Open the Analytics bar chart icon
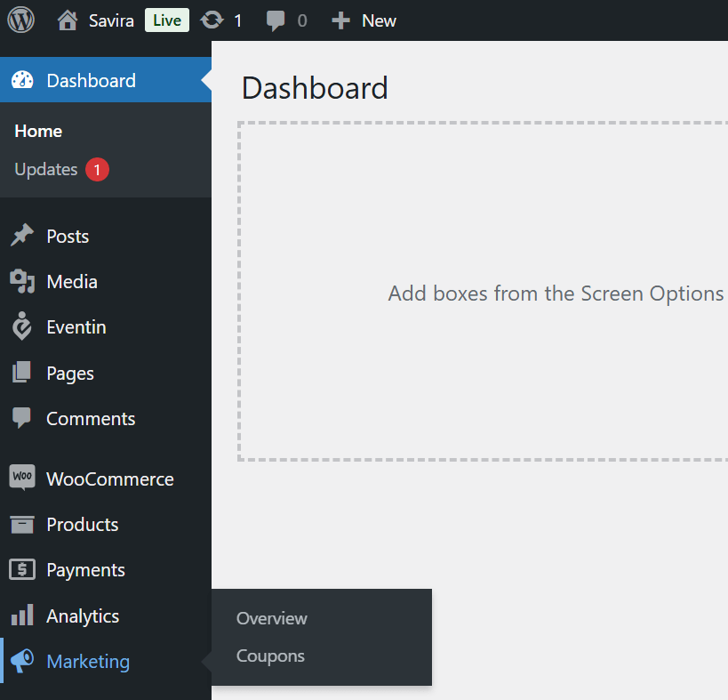 pyautogui.click(x=22, y=615)
